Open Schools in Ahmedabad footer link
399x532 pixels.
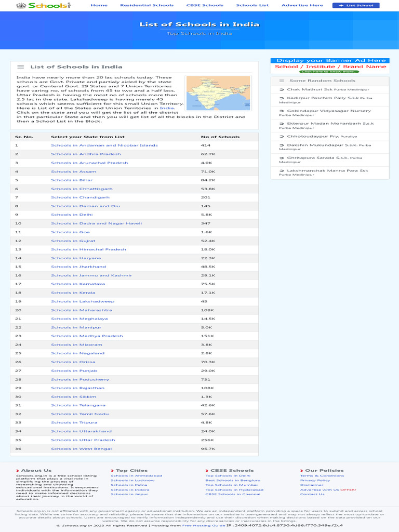coord(137,476)
